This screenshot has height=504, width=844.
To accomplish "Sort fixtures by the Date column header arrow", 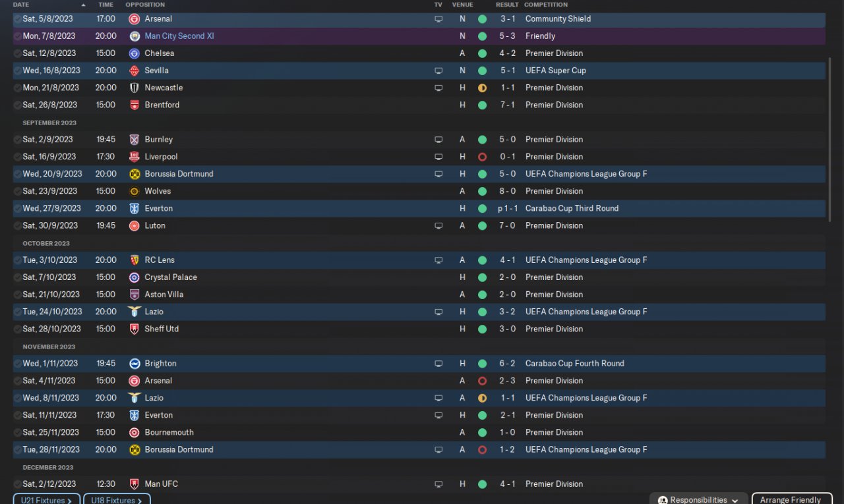I will tap(83, 5).
